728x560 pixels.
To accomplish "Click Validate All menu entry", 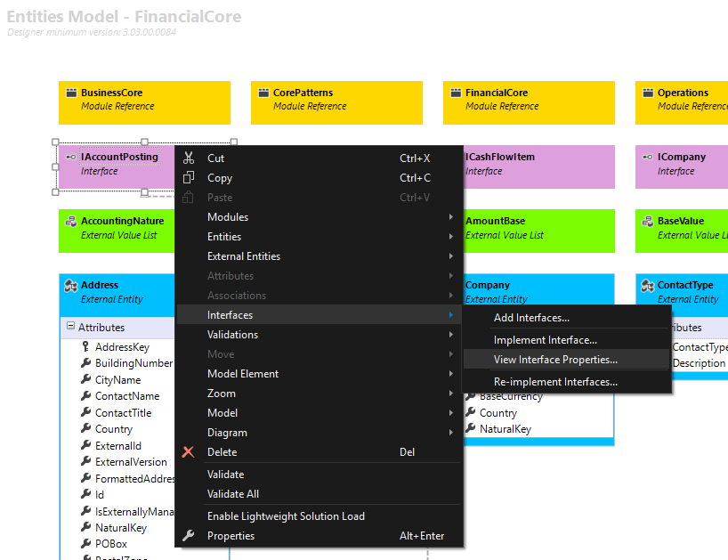I will coord(319,494).
